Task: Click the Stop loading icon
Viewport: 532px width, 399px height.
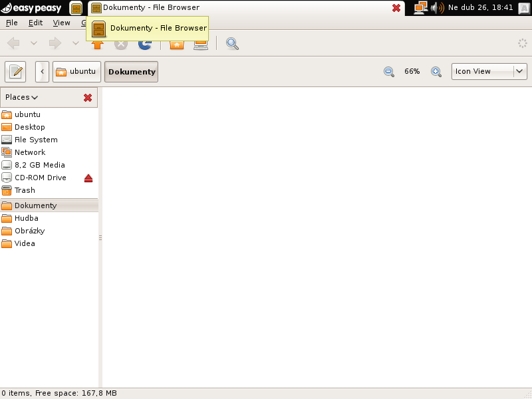Action: [x=121, y=45]
